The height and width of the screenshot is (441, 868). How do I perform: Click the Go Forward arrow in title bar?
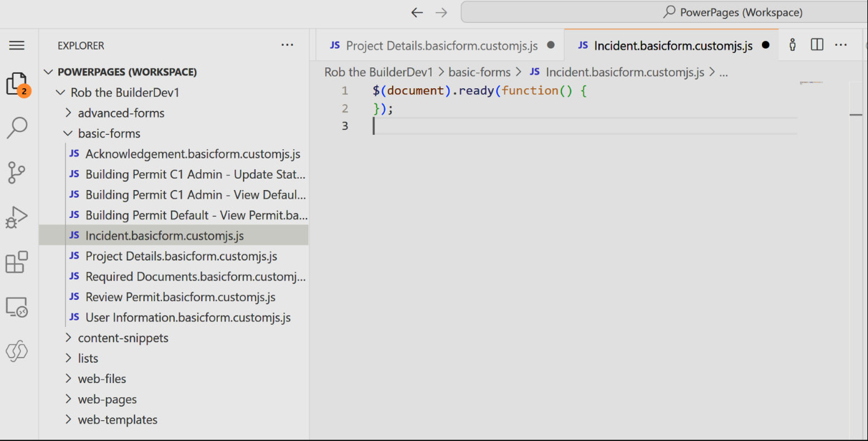pyautogui.click(x=442, y=12)
